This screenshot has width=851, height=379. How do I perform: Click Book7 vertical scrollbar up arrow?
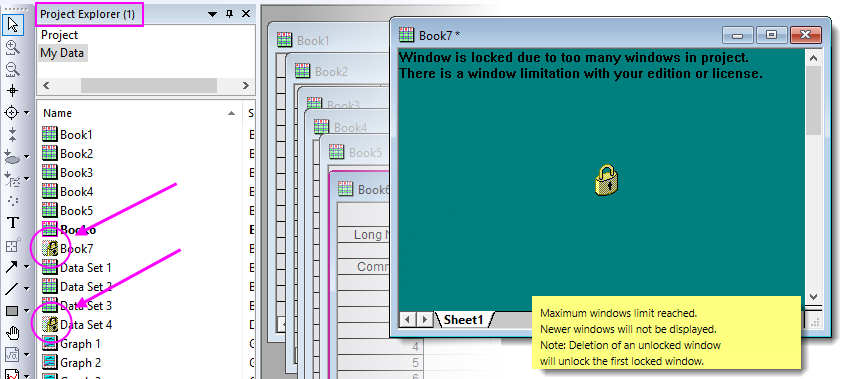813,58
